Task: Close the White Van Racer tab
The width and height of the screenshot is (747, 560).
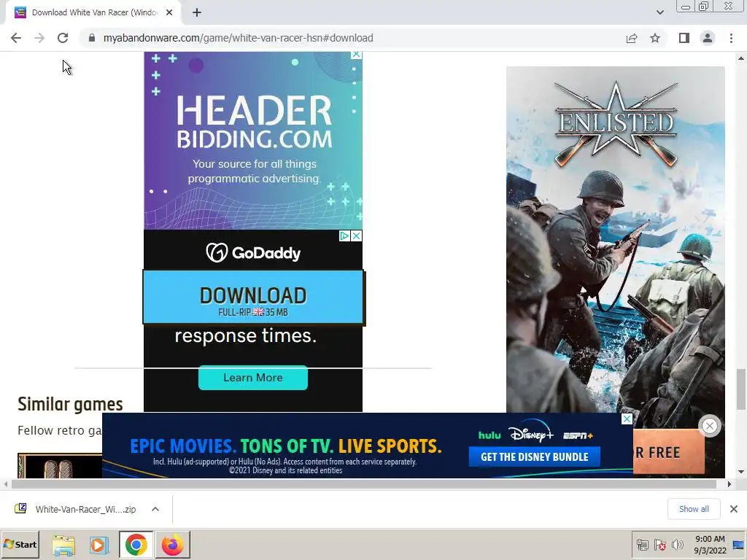Action: [x=169, y=13]
